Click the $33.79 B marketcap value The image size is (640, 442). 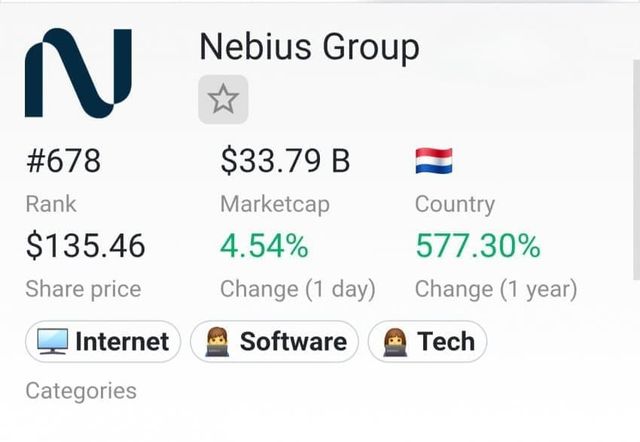pyautogui.click(x=285, y=160)
